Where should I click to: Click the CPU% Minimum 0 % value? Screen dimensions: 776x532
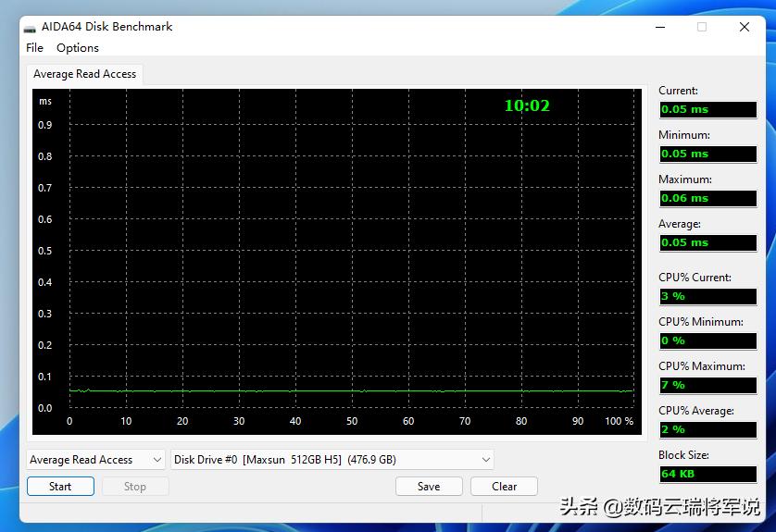click(x=708, y=341)
